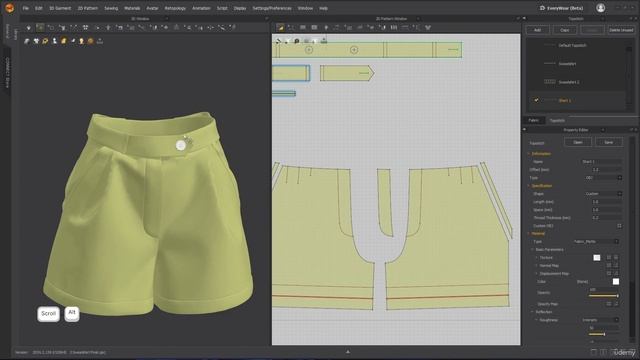This screenshot has height=360, width=640.
Task: Click the pin-shaped tool icon in 2D toolbar
Action: coord(326,27)
